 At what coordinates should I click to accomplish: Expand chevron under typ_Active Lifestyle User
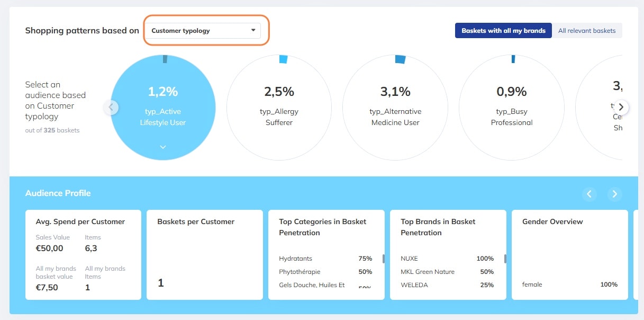click(163, 147)
